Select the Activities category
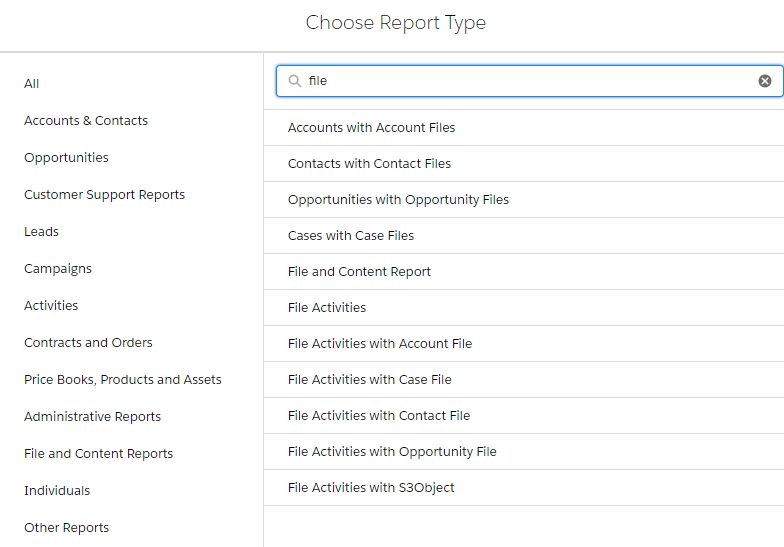 pyautogui.click(x=51, y=306)
